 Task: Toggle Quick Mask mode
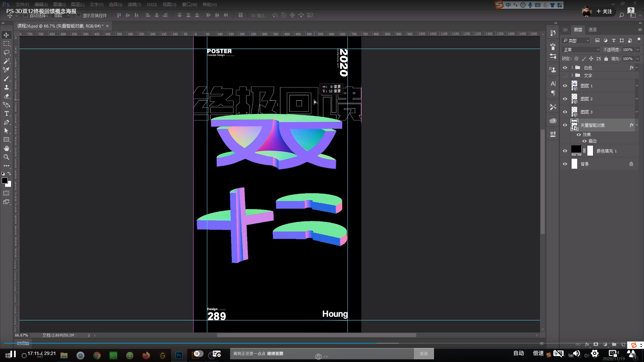(6, 193)
